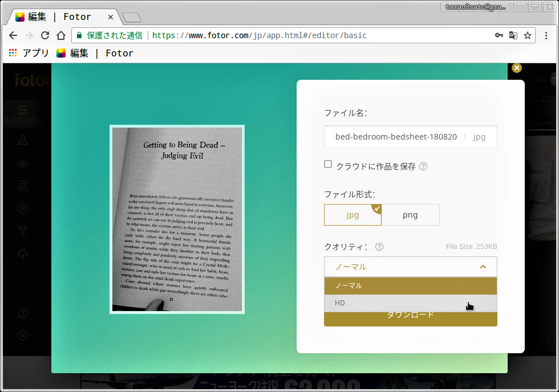Click help icon beside クラウドに作品を保存

423,166
